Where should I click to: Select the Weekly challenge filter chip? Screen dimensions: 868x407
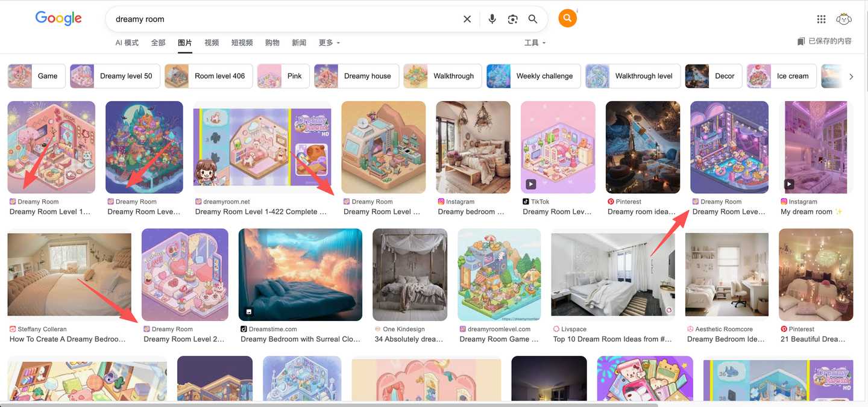coord(533,76)
